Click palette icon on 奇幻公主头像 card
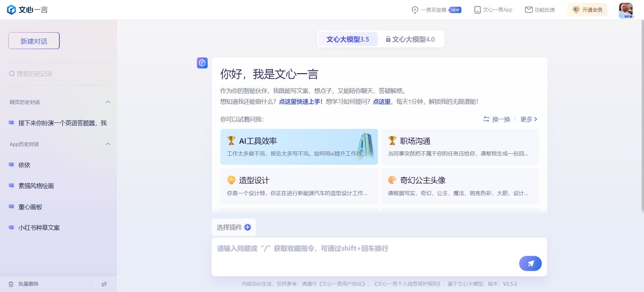Image resolution: width=644 pixels, height=292 pixels. point(392,180)
